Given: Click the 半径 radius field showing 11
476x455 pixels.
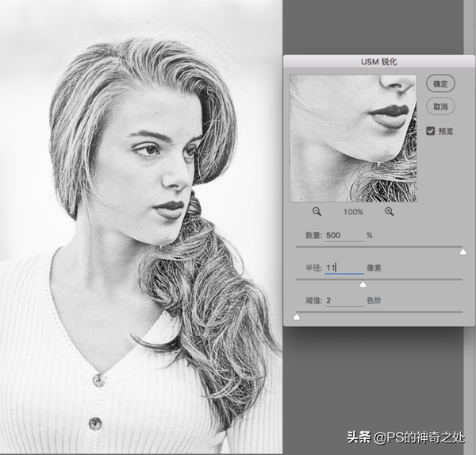Looking at the screenshot, I should click(x=344, y=268).
